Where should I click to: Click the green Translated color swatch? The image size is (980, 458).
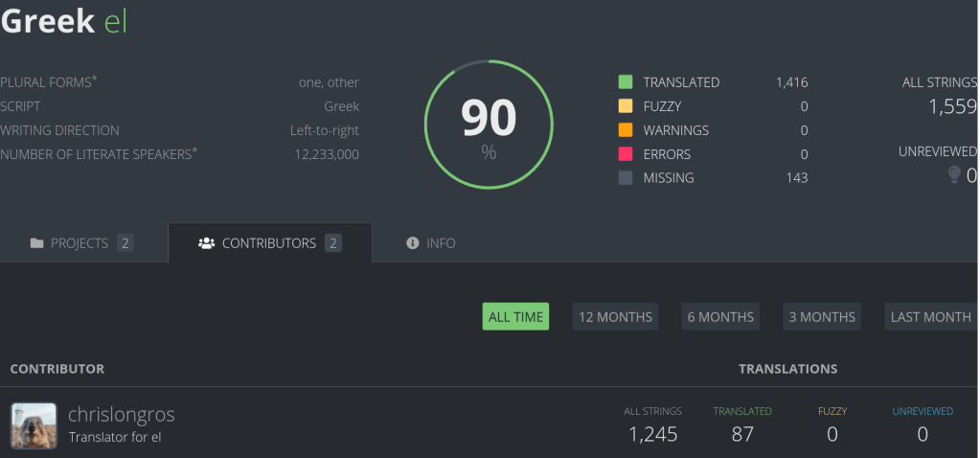(626, 82)
